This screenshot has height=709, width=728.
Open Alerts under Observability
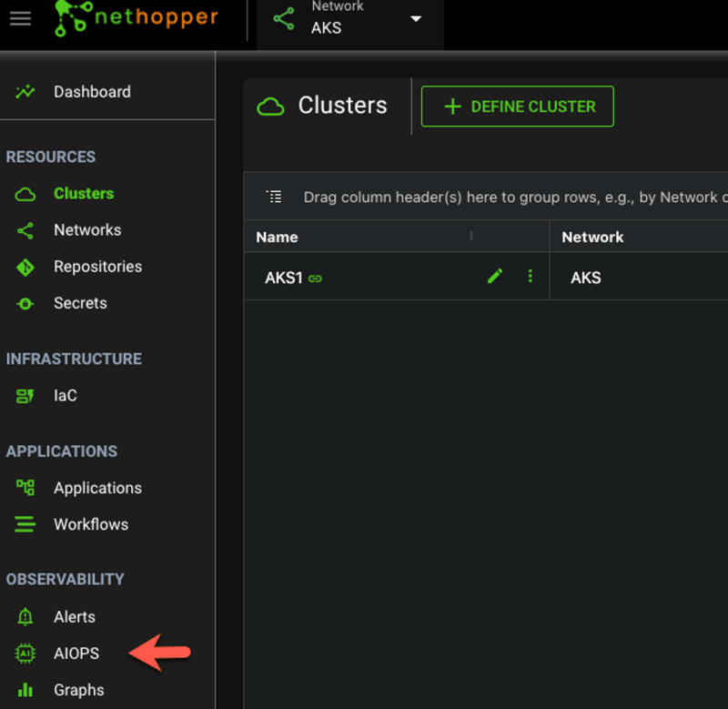(75, 617)
